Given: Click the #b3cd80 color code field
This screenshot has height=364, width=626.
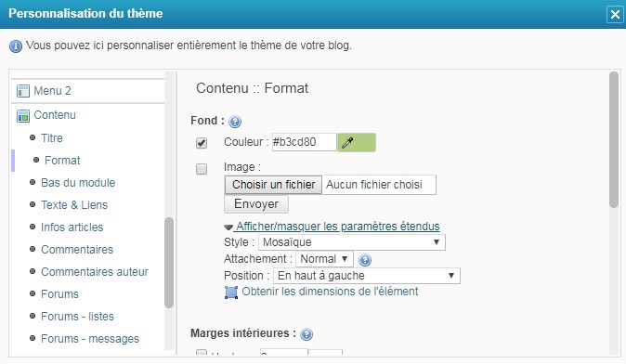Looking at the screenshot, I should coord(305,142).
